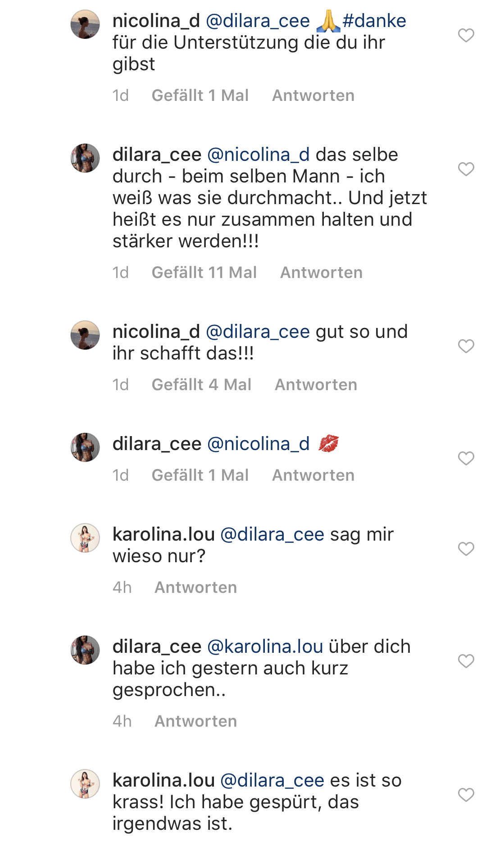Screen dimensions: 504x842
Task: Like nicolina_d's #danke comment with the heart
Action: (x=466, y=35)
